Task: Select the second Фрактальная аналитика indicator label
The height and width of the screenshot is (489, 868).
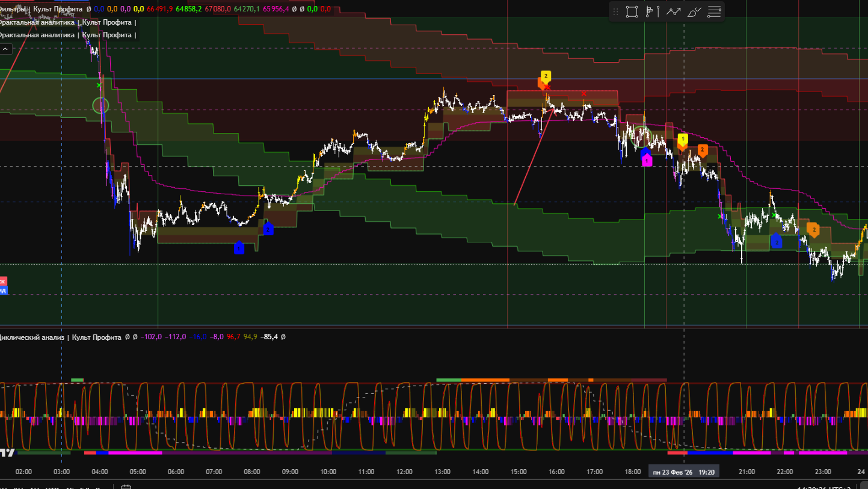Action: click(66, 35)
